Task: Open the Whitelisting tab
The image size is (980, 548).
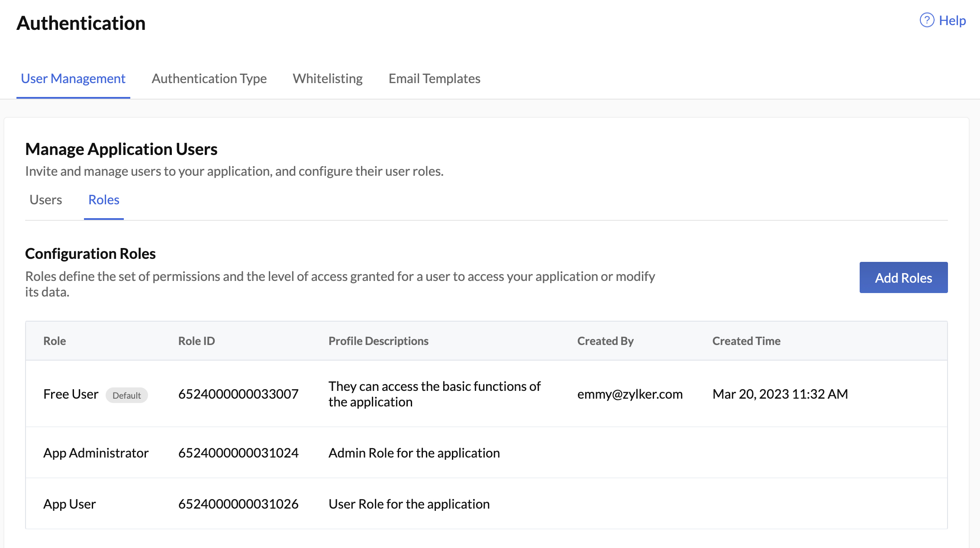Action: click(328, 78)
